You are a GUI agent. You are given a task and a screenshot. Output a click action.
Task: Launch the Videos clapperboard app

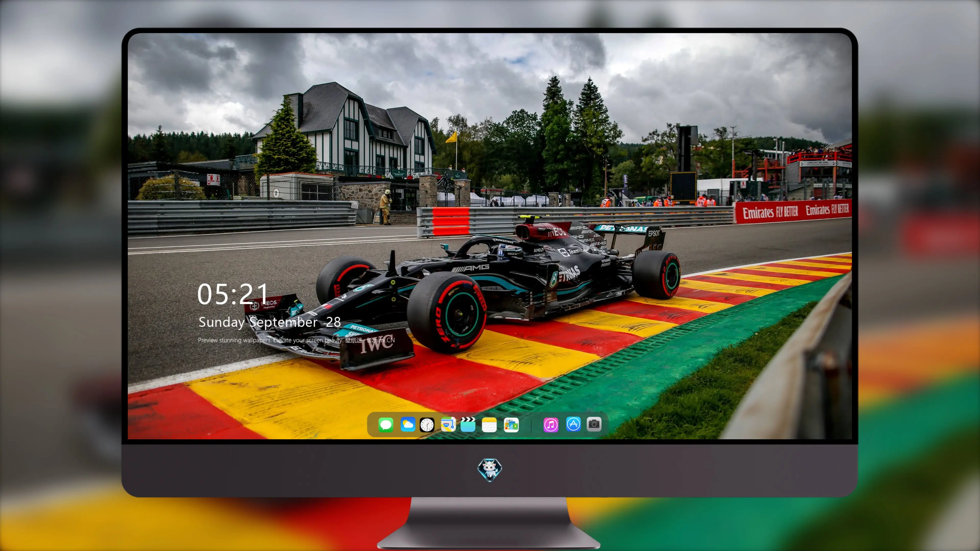tap(468, 424)
